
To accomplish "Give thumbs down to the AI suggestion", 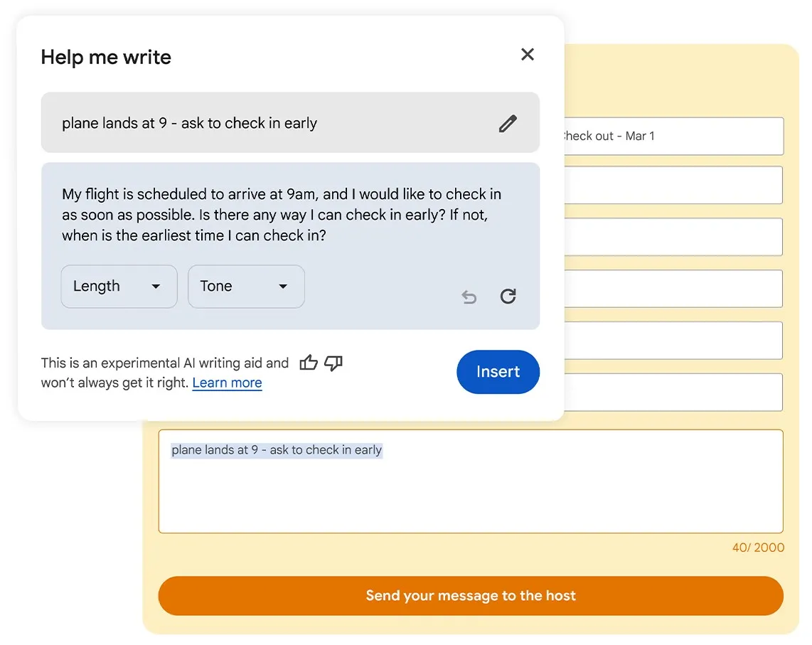I will point(333,363).
